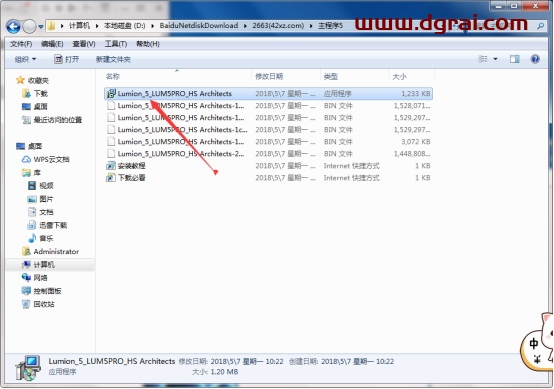Toggle the preview pane icon
Image resolution: width=554 pixels, height=389 pixels.
(x=514, y=59)
